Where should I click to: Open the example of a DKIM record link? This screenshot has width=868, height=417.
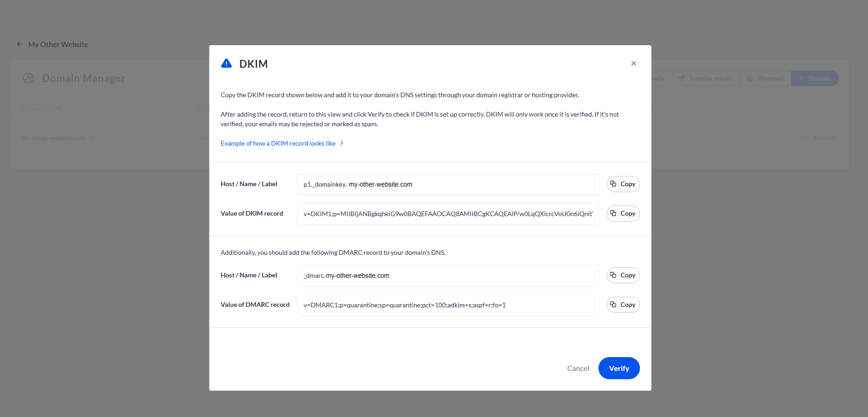(x=277, y=143)
